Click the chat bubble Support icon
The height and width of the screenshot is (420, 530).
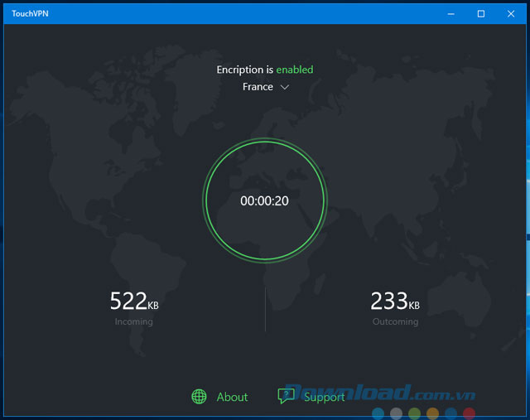click(286, 396)
